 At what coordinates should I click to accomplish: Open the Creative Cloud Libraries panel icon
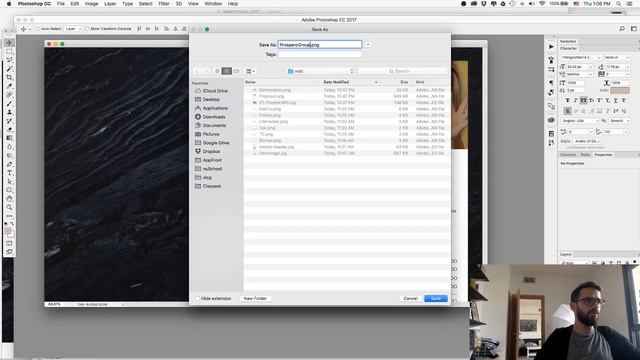click(x=551, y=120)
